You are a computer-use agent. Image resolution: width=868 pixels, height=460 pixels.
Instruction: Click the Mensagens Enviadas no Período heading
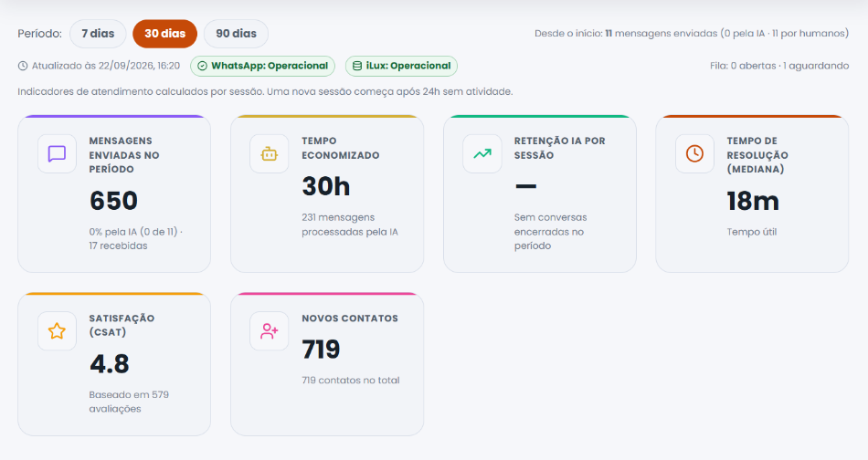(x=124, y=155)
